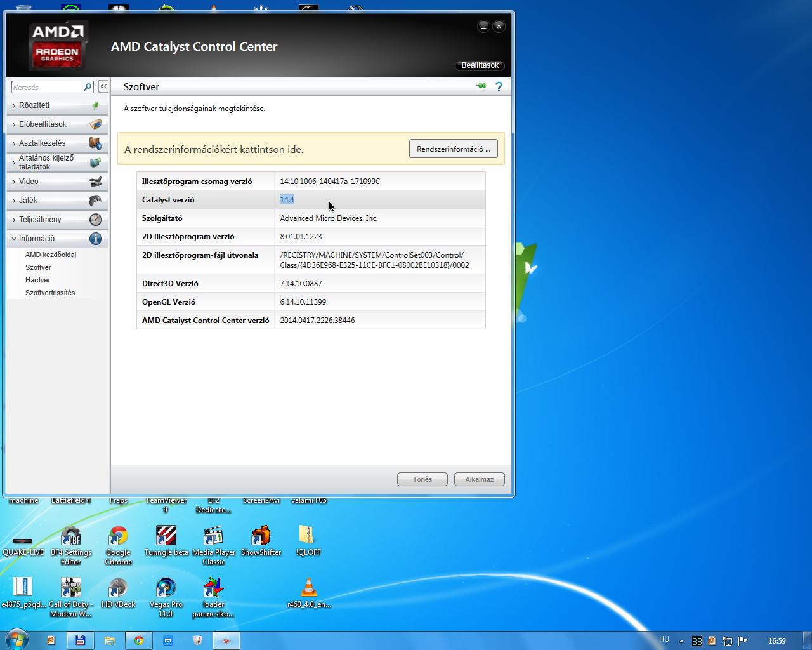Click the highlighted Catalyst version 14.4 value
Viewport: 812px width, 650px height.
pyautogui.click(x=287, y=199)
